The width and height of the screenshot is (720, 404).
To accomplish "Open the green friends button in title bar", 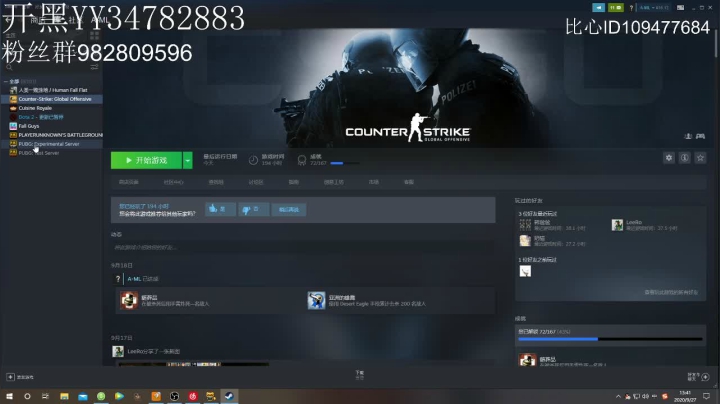I will (x=616, y=7).
